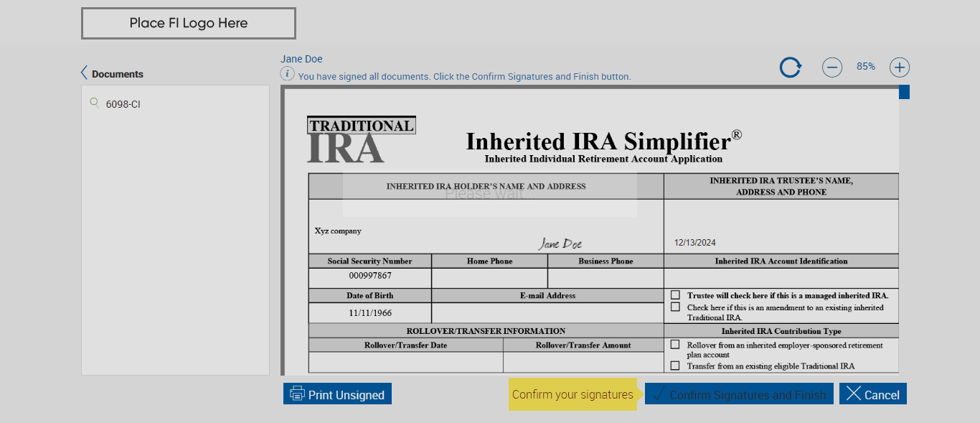Image resolution: width=980 pixels, height=423 pixels.
Task: Click the Rollover/Transfer Date field
Action: coord(405,362)
